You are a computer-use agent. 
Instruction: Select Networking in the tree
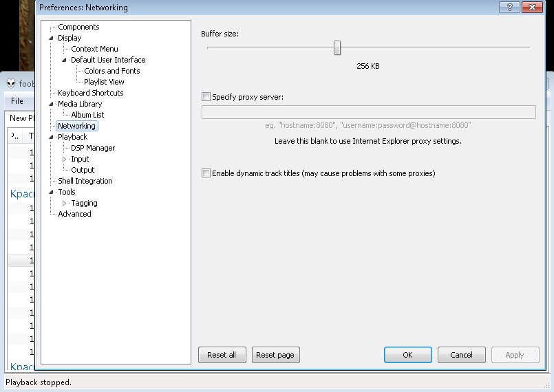pos(76,126)
